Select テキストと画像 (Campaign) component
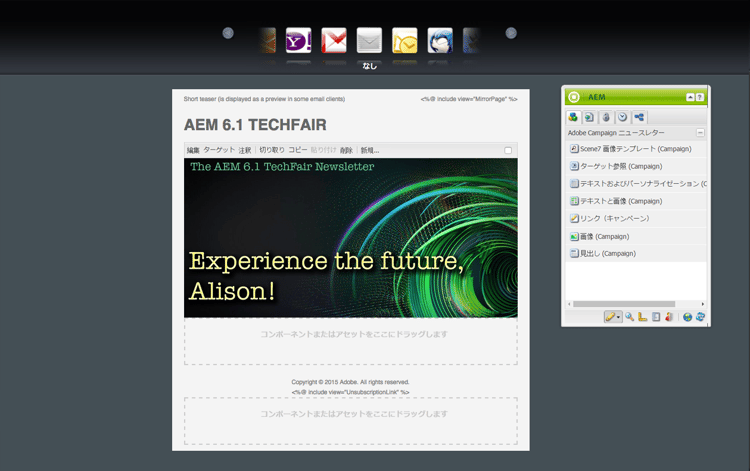 636,201
